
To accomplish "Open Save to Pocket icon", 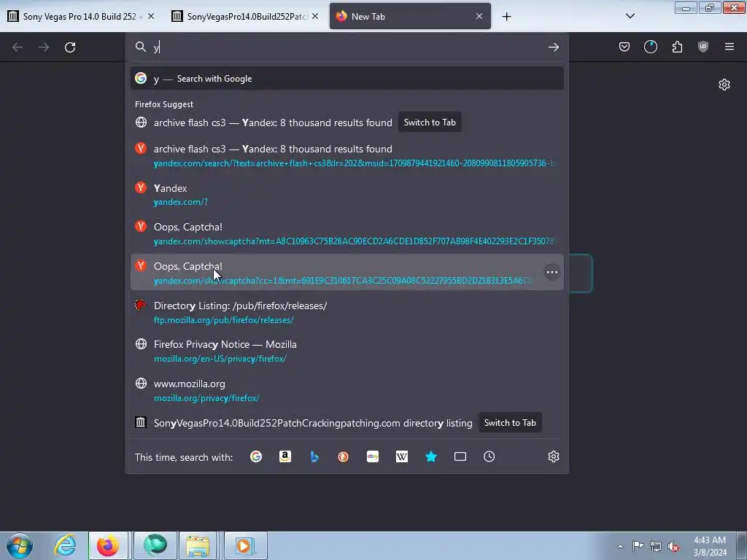I will (x=624, y=47).
